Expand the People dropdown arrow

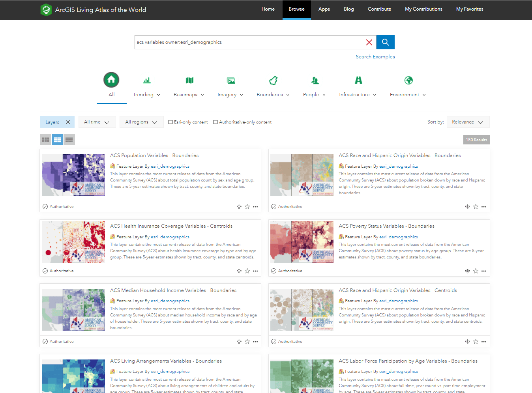click(324, 95)
